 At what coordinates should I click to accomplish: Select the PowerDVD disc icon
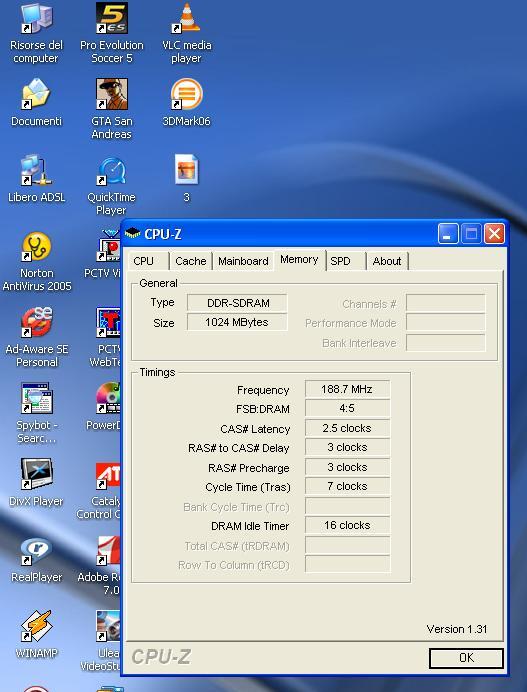coord(108,399)
